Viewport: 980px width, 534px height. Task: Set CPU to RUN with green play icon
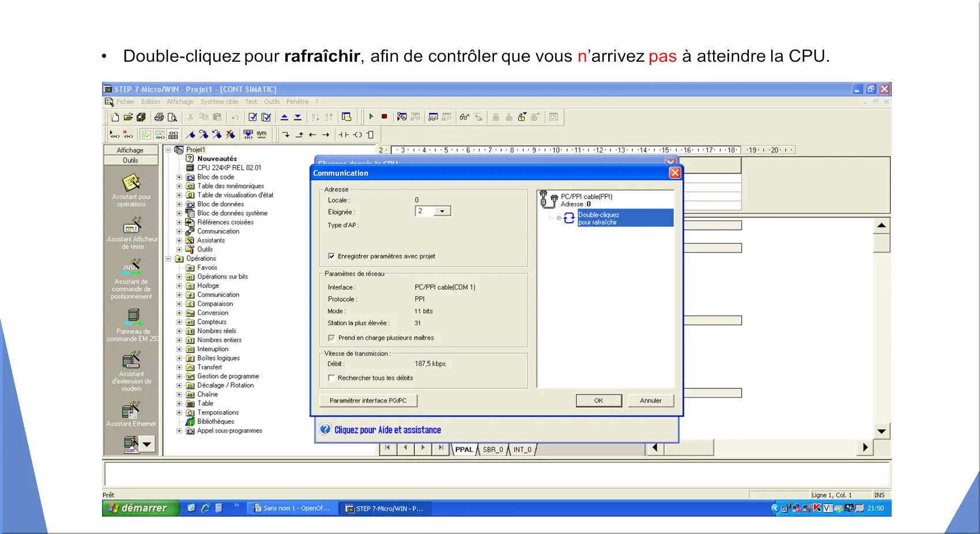pos(371,116)
